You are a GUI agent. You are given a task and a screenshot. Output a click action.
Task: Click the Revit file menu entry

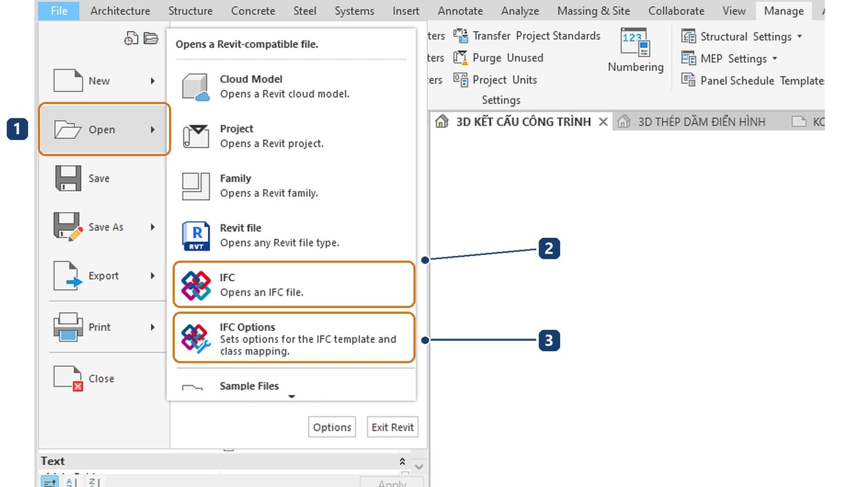point(294,235)
